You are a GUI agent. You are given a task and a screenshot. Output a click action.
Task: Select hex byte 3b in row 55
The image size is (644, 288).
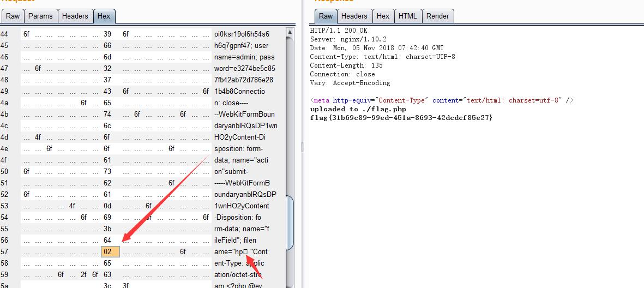click(107, 229)
